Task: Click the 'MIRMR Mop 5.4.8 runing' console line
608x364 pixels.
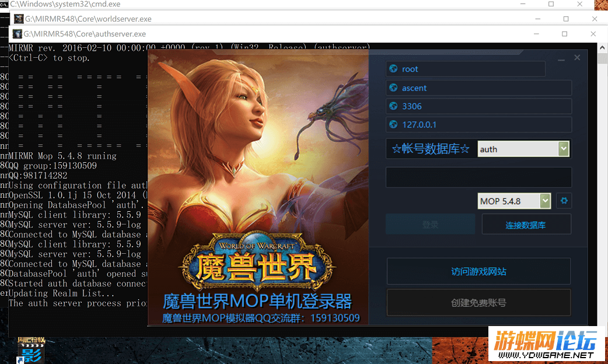Action: point(62,156)
